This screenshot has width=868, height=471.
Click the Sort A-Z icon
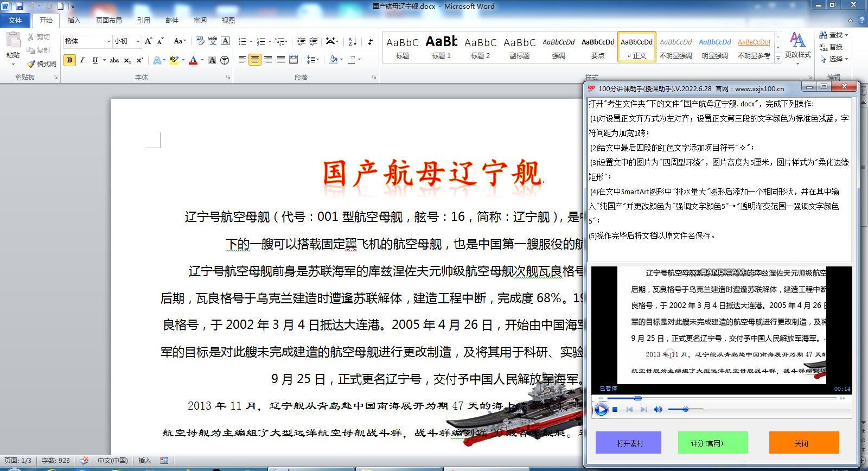[353, 41]
